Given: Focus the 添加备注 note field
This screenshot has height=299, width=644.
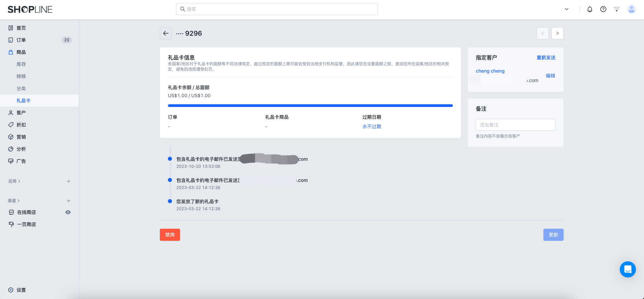Looking at the screenshot, I should 515,125.
